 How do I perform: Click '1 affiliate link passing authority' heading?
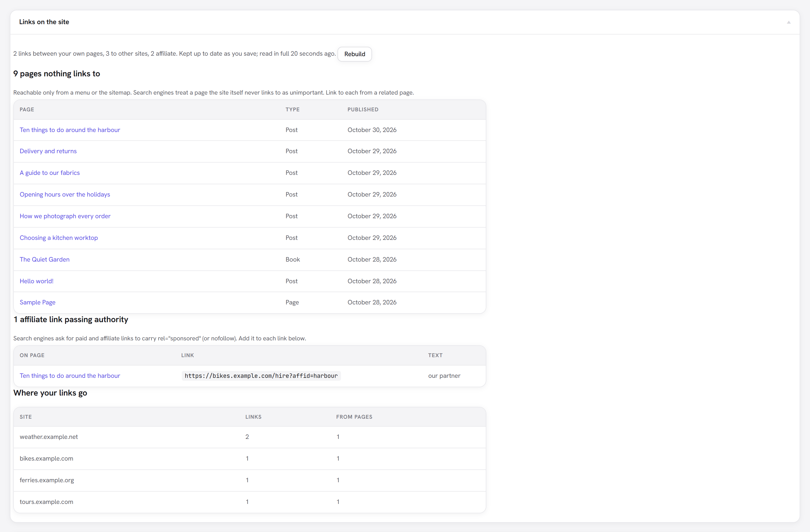point(71,320)
